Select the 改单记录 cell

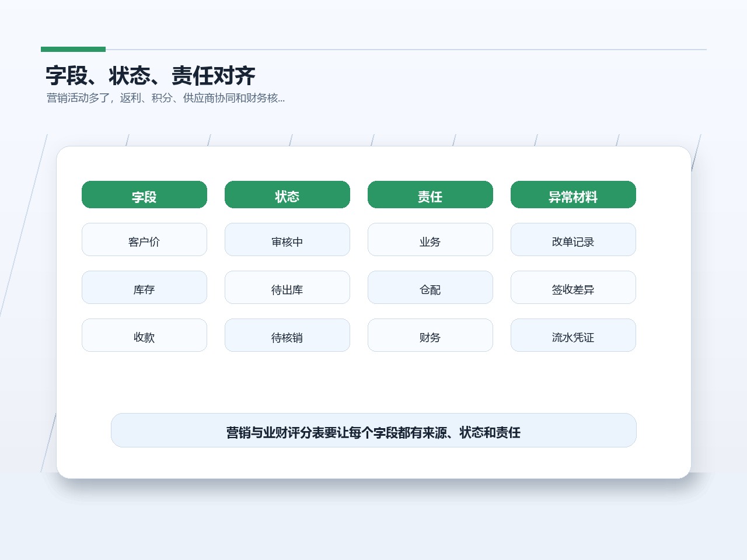click(x=573, y=240)
